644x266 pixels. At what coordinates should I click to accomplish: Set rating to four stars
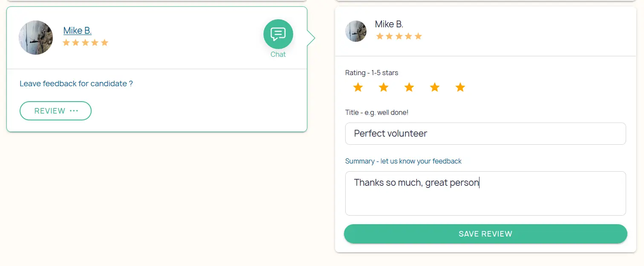[435, 88]
